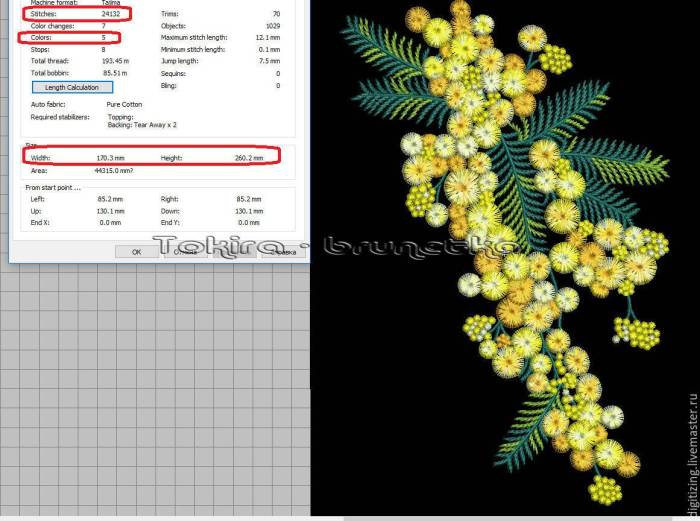The width and height of the screenshot is (700, 521).
Task: Click the Отмена cancel button
Action: [185, 252]
